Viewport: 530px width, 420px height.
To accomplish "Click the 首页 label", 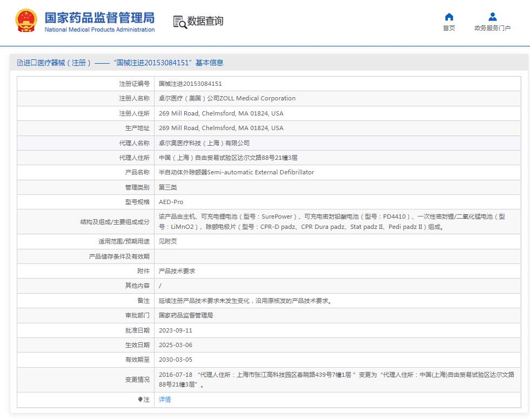I will pyautogui.click(x=449, y=28).
